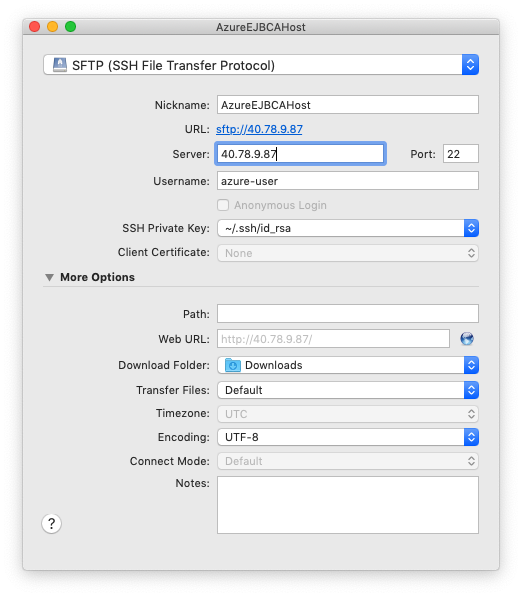Click the Downloads folder icon

[233, 365]
